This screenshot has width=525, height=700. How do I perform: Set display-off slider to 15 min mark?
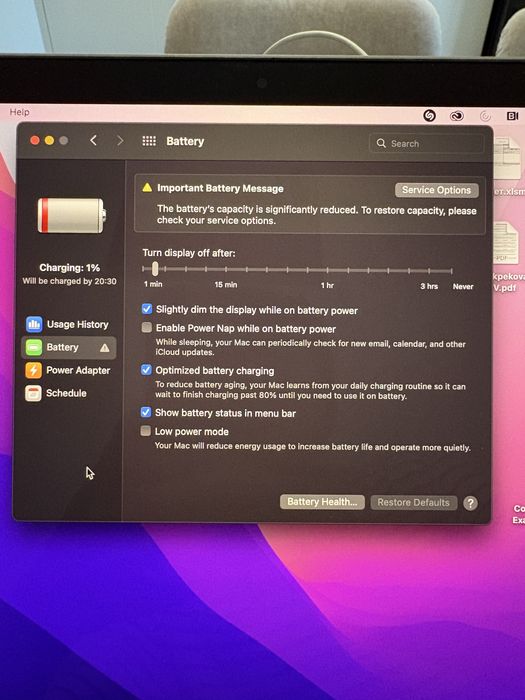(226, 270)
